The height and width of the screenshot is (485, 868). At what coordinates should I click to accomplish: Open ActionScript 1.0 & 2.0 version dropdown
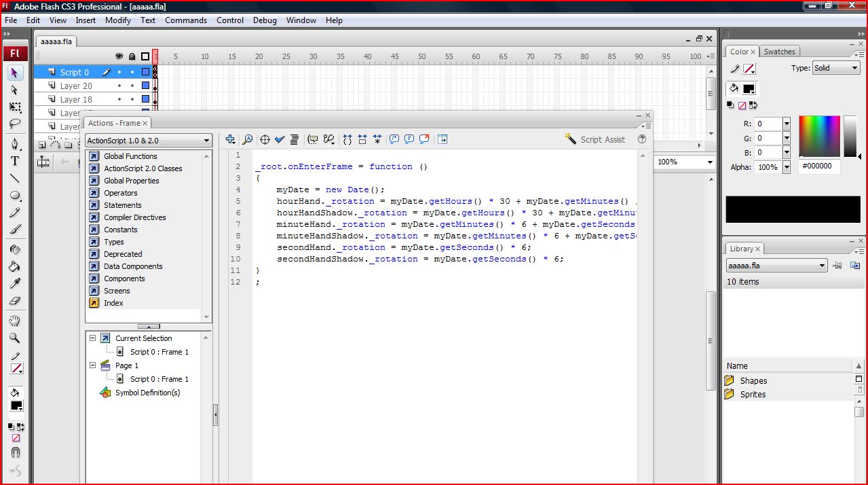[149, 141]
